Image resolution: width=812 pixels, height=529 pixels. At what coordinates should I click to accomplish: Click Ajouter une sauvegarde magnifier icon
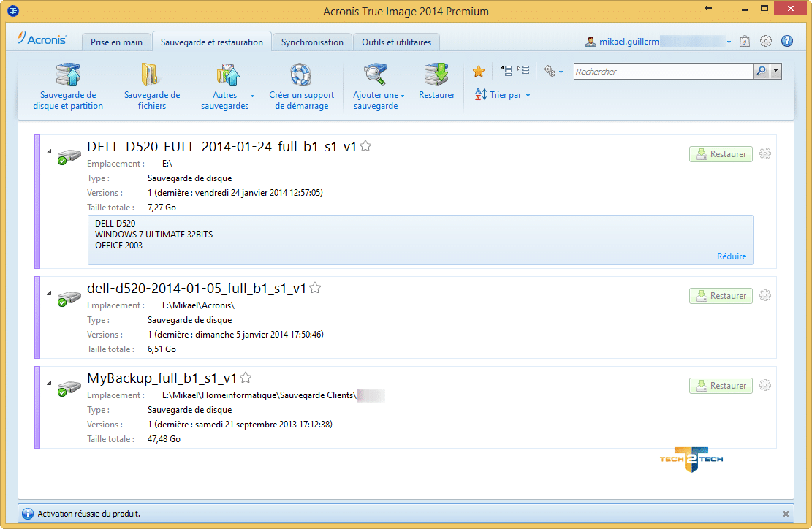click(376, 75)
